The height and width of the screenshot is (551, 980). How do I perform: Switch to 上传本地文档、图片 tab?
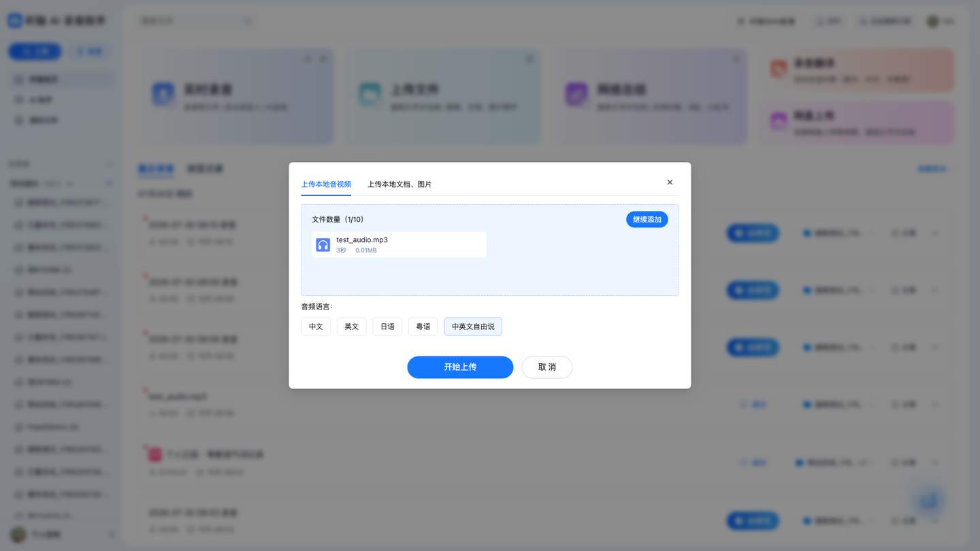pos(399,184)
